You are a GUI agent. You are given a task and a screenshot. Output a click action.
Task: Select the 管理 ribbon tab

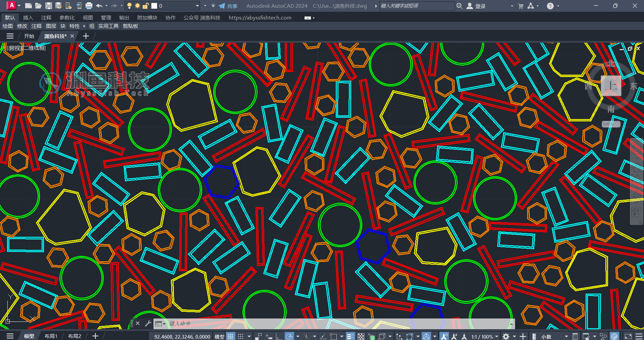[106, 18]
